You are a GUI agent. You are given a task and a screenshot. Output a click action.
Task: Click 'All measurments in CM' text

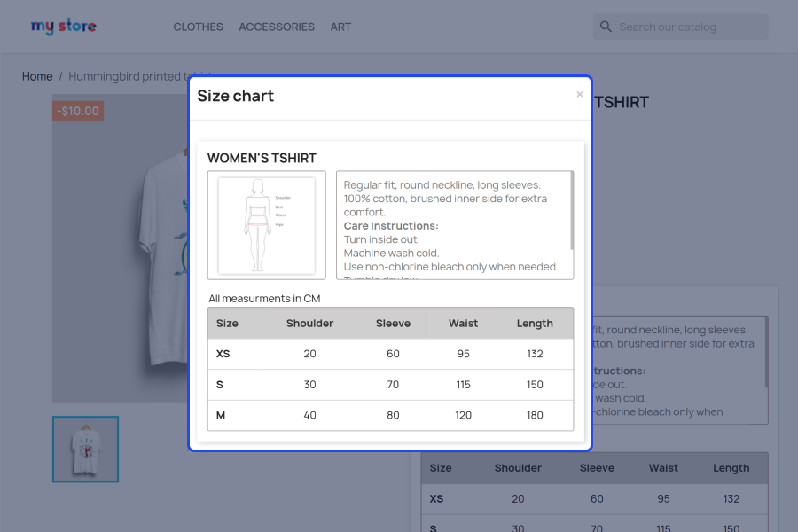pos(264,299)
